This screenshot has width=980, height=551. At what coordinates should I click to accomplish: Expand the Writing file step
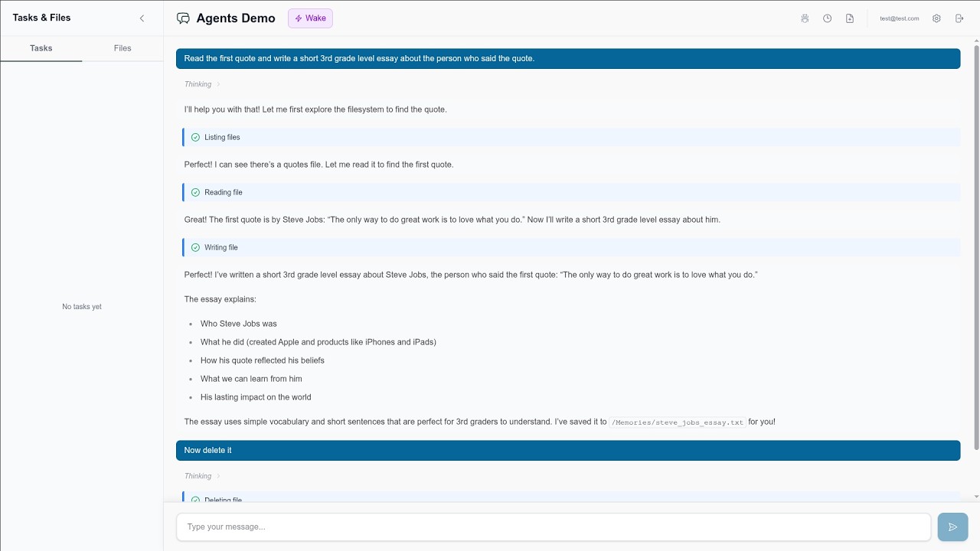(x=571, y=247)
